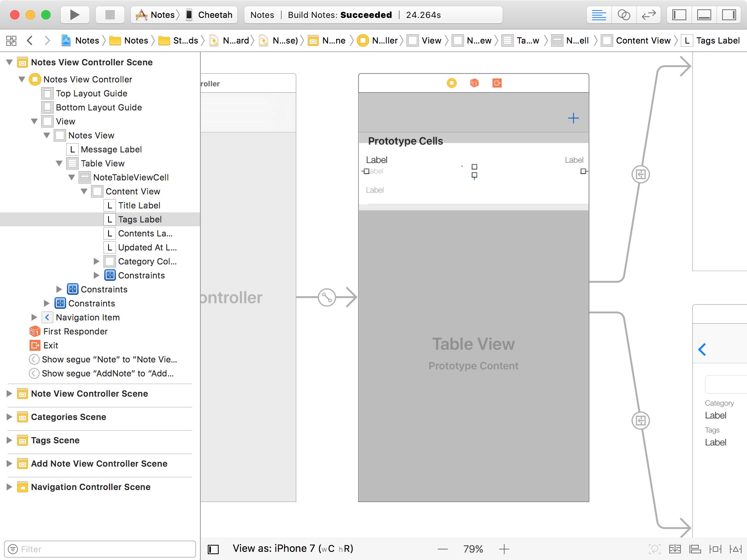This screenshot has height=560, width=747.
Task: Click the Stop button in the toolbar
Action: pos(110,15)
